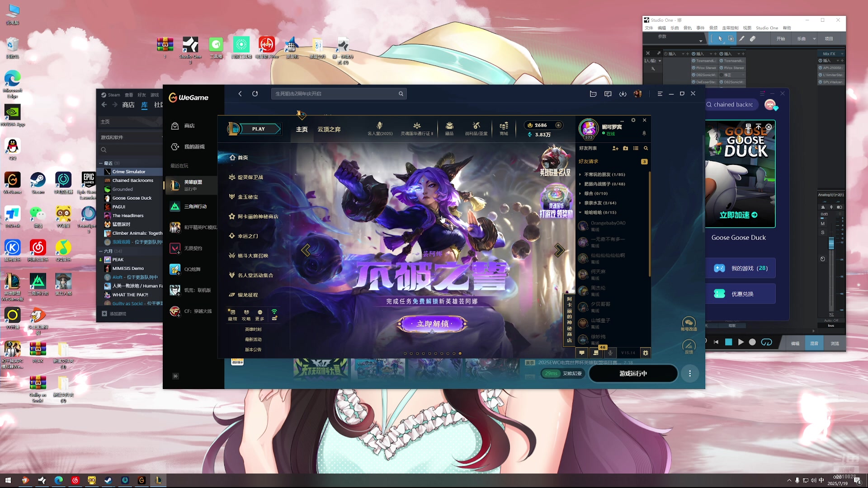Toggle power on API-2500 insert
The image size is (868, 488).
click(x=820, y=68)
